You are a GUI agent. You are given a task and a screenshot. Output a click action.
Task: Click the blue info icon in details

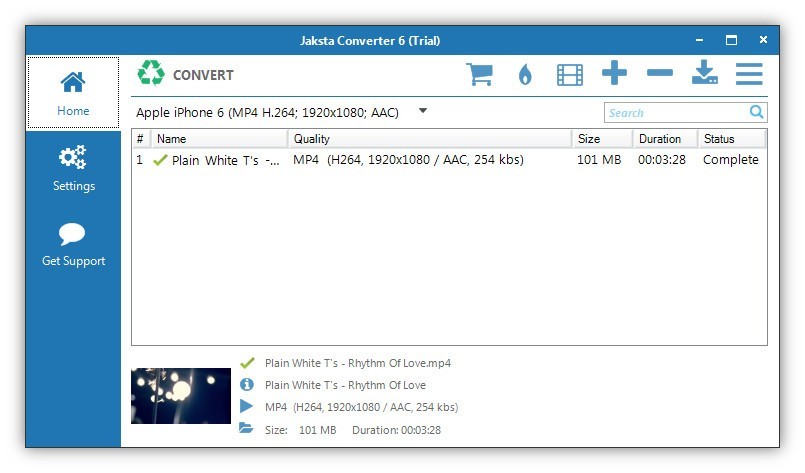coord(247,384)
